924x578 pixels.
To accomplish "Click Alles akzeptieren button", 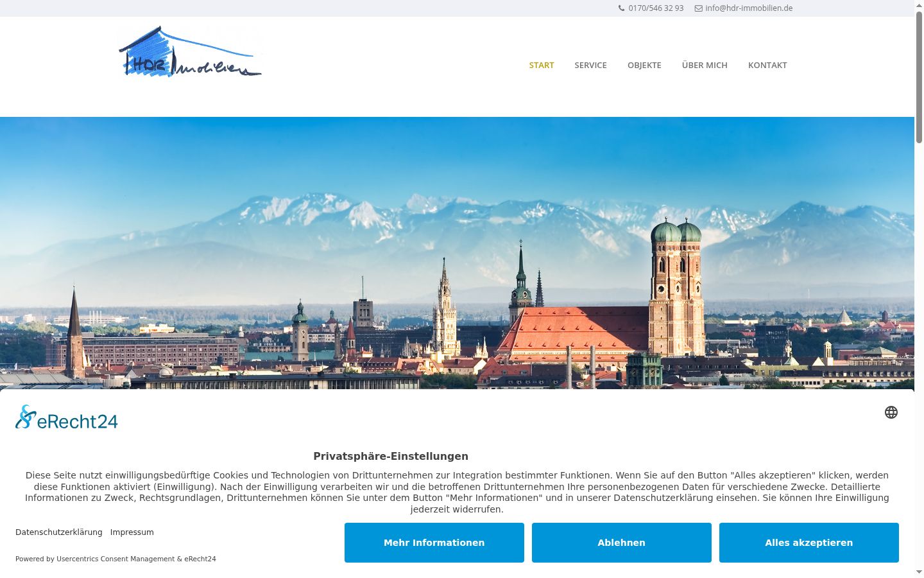I will (x=809, y=543).
